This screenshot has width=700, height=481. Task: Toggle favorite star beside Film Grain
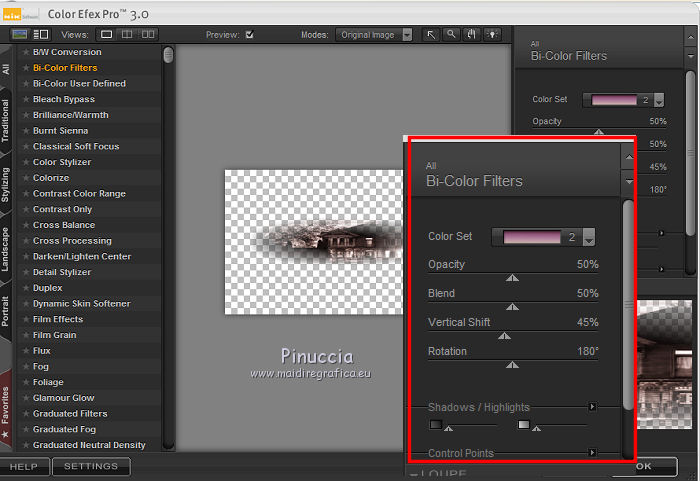[26, 335]
